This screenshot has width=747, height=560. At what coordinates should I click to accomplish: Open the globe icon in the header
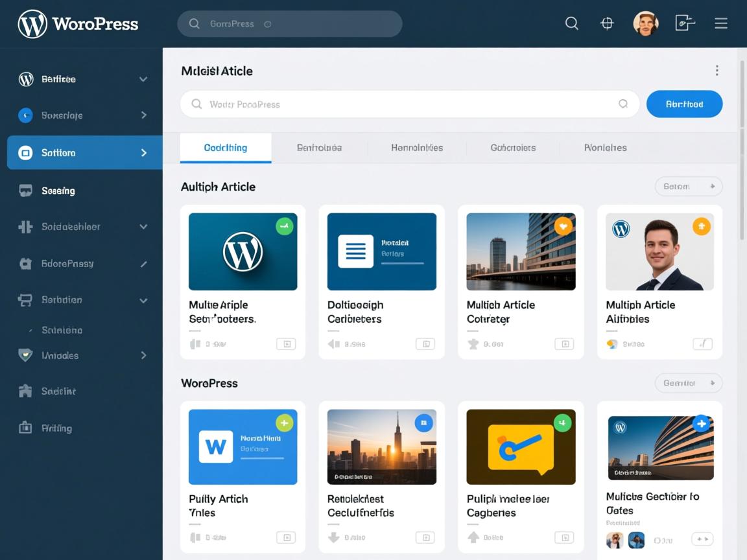click(607, 24)
